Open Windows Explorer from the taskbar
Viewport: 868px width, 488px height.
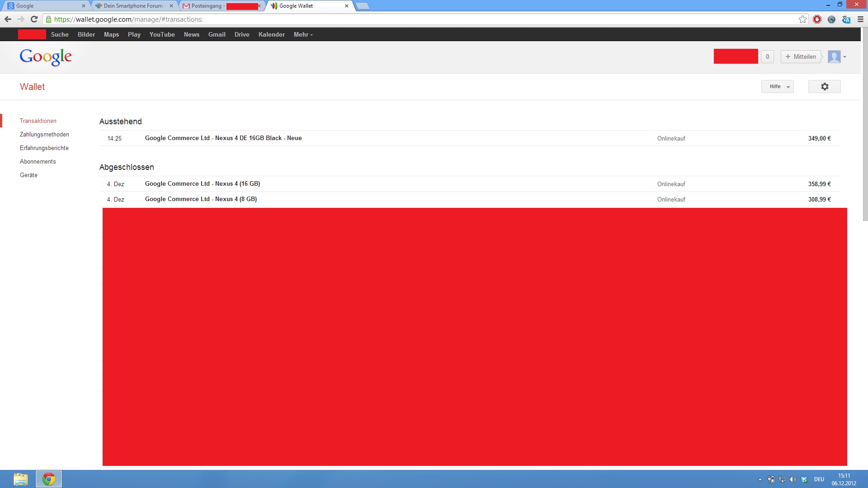tap(21, 479)
